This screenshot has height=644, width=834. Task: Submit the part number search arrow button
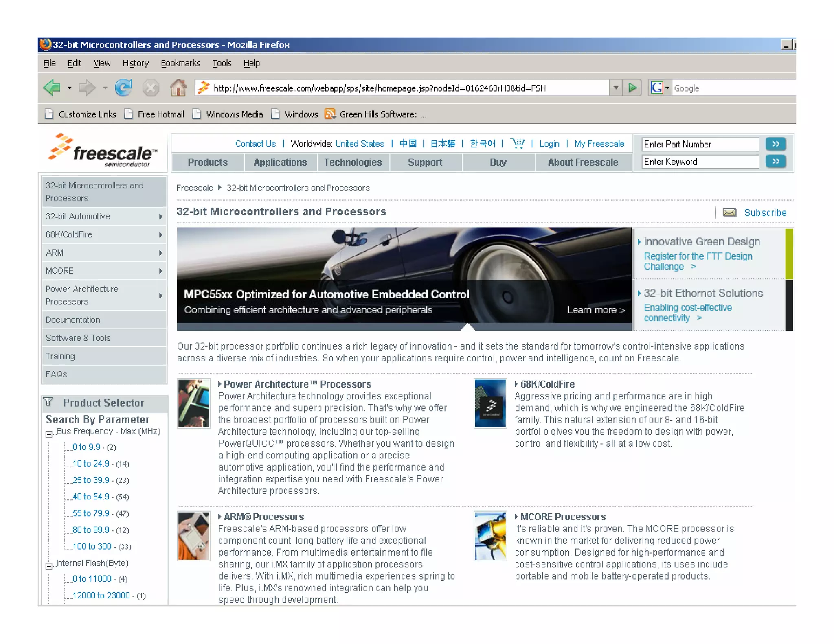(775, 144)
